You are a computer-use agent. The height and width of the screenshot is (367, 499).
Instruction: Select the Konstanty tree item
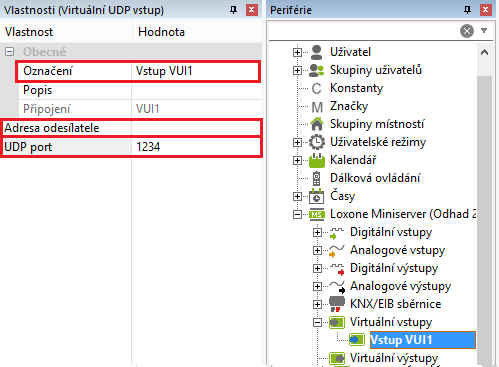click(x=356, y=88)
